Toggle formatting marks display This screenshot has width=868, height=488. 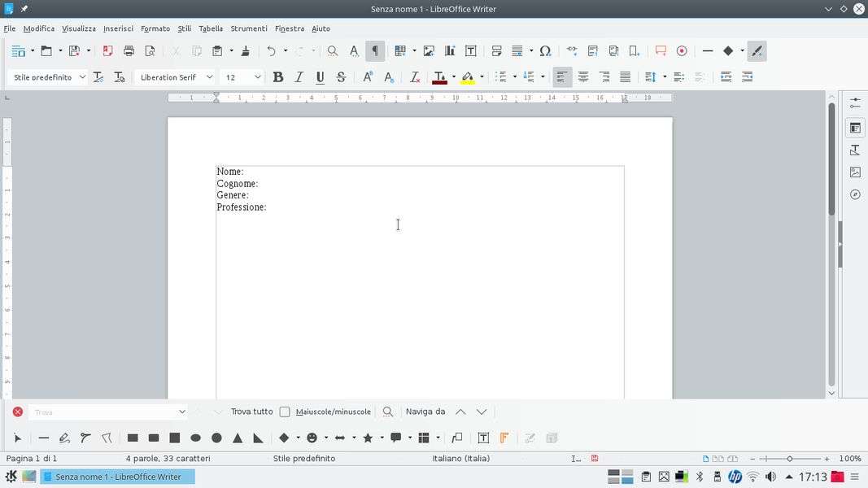pos(375,51)
